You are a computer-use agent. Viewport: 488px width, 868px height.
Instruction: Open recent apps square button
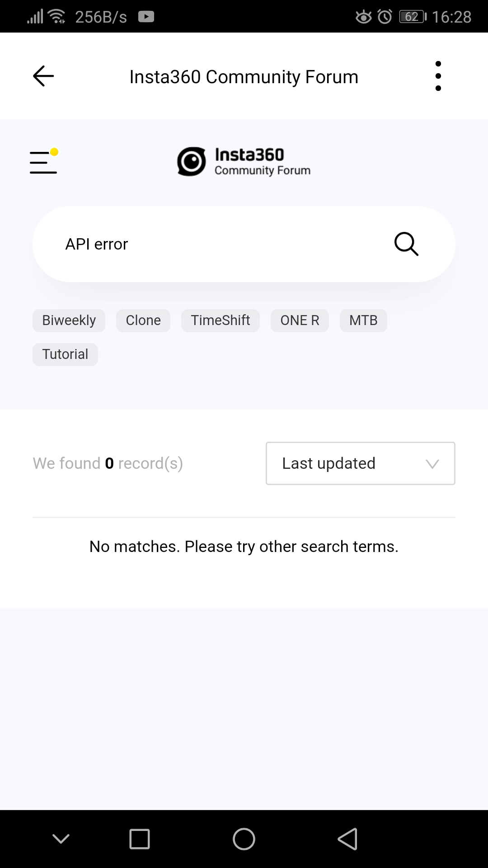[x=140, y=839]
